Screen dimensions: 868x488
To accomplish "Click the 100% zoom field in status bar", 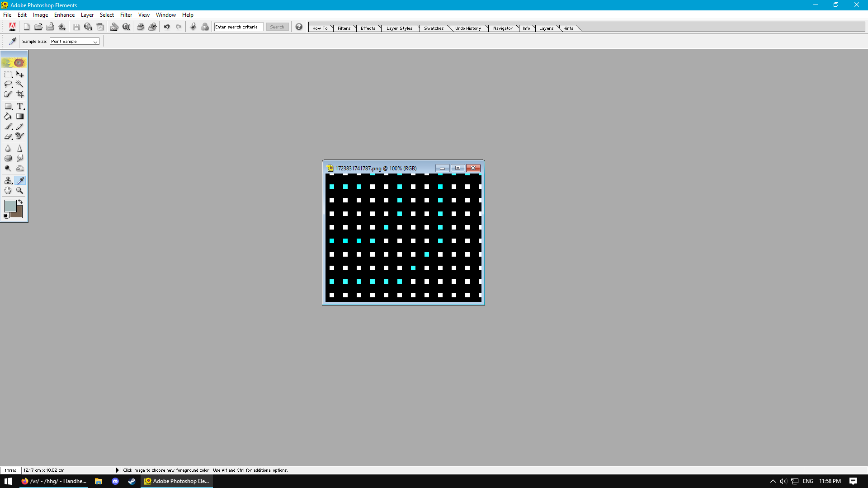I will 10,470.
